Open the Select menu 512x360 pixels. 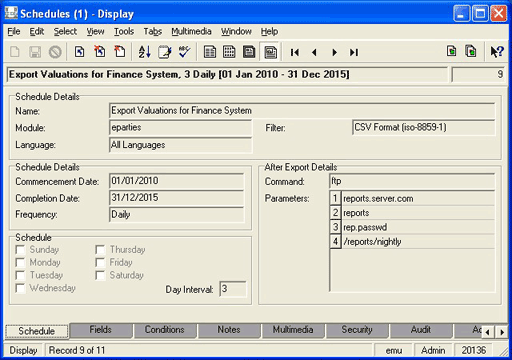pos(65,31)
